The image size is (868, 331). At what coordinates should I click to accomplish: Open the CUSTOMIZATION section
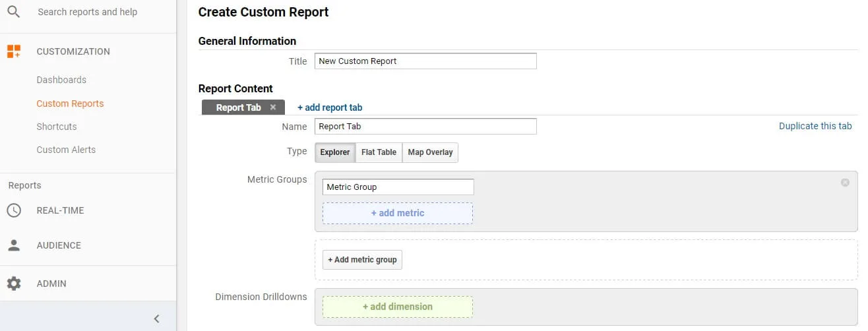click(x=73, y=51)
